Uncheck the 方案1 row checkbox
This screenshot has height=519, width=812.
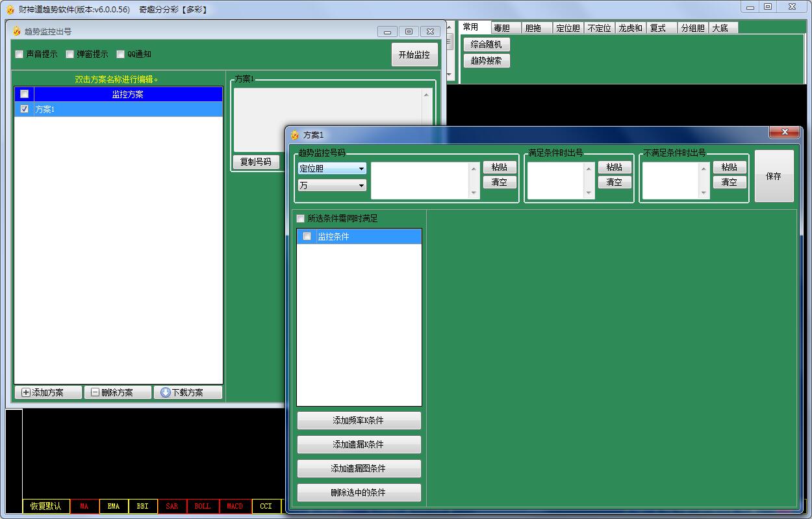click(x=25, y=109)
